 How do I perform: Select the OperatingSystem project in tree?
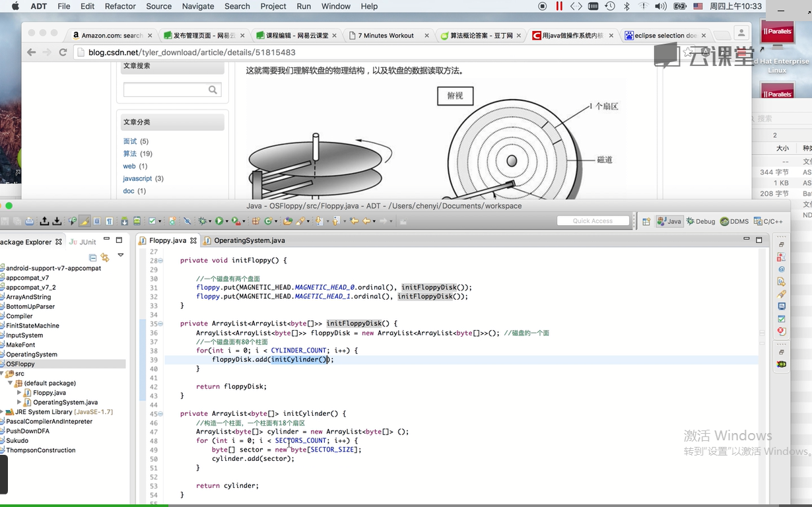(x=32, y=355)
